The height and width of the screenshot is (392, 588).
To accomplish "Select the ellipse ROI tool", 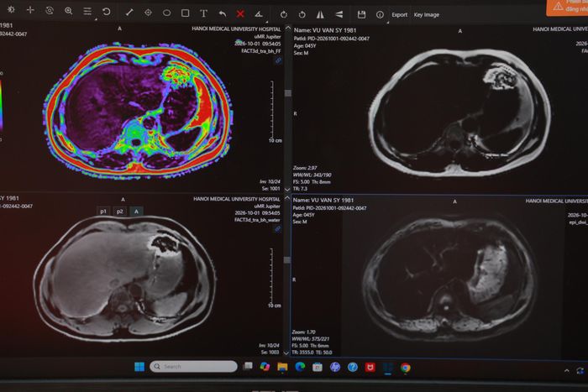I will pyautogui.click(x=166, y=13).
